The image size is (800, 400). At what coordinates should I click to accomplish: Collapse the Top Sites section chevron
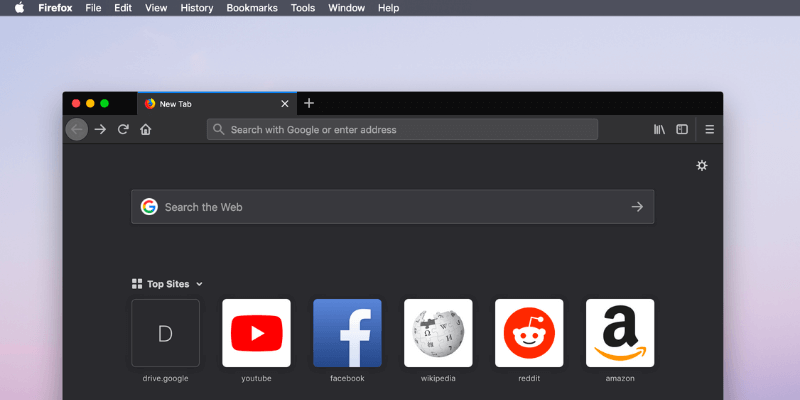[199, 284]
